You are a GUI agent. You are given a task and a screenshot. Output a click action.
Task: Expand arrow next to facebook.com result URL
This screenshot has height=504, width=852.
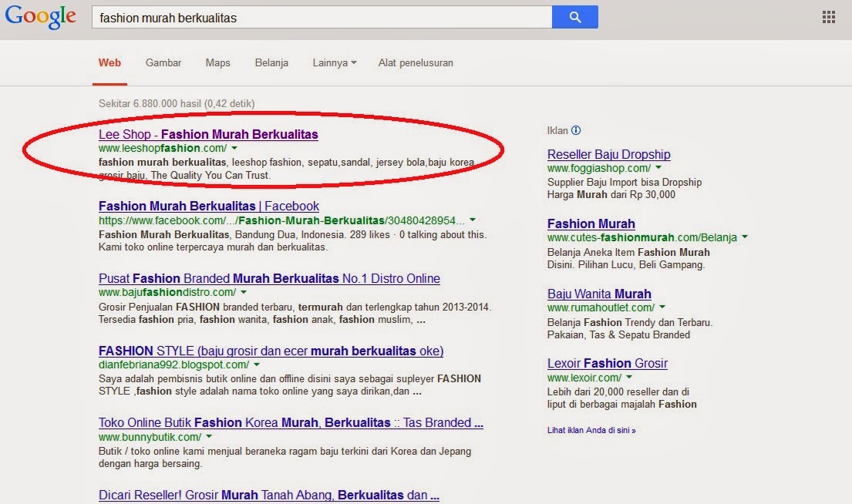[472, 220]
